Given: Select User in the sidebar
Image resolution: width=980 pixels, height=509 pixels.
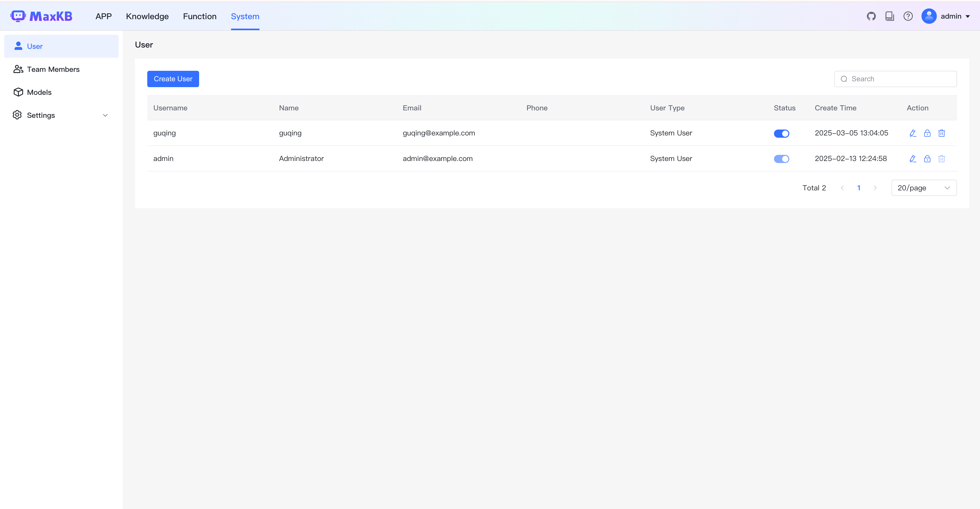Looking at the screenshot, I should pyautogui.click(x=61, y=46).
